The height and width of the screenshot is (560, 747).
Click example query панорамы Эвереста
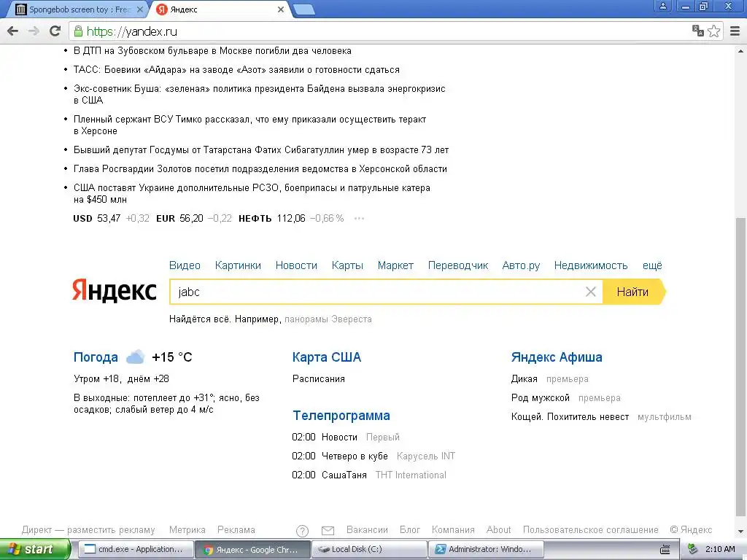tap(328, 319)
